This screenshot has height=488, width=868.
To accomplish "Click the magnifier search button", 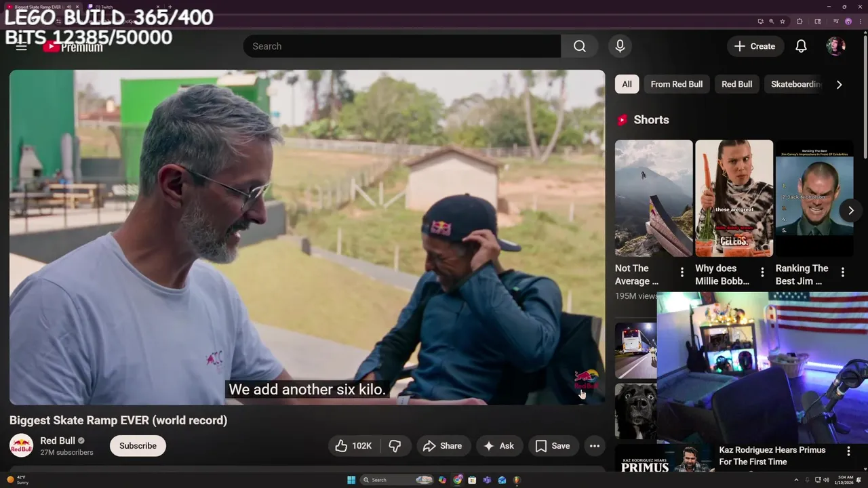I will click(x=579, y=46).
